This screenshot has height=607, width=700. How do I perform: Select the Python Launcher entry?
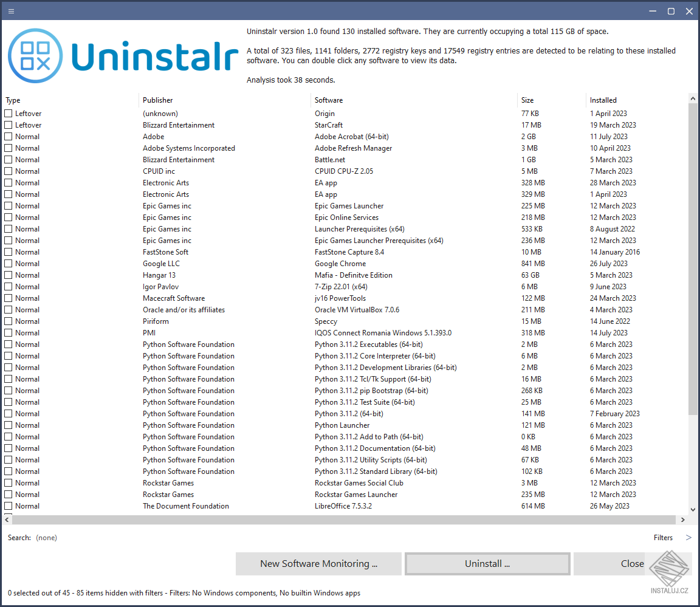342,425
